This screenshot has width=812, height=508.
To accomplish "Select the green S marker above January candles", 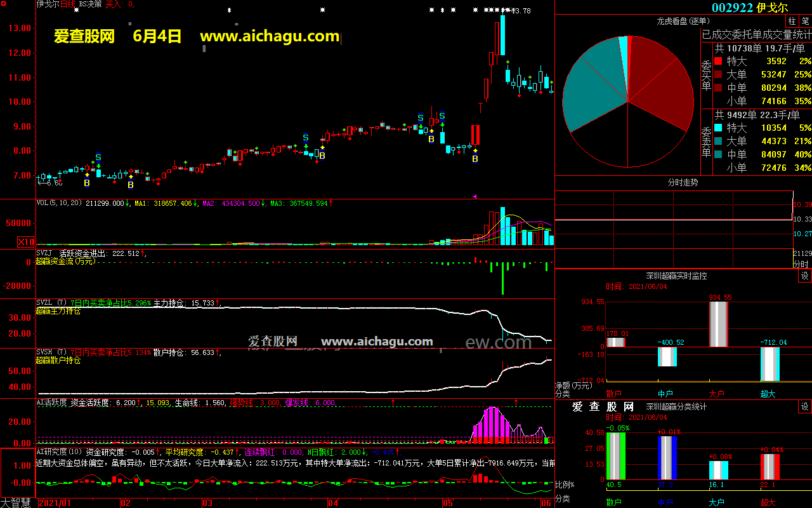I will (x=98, y=157).
